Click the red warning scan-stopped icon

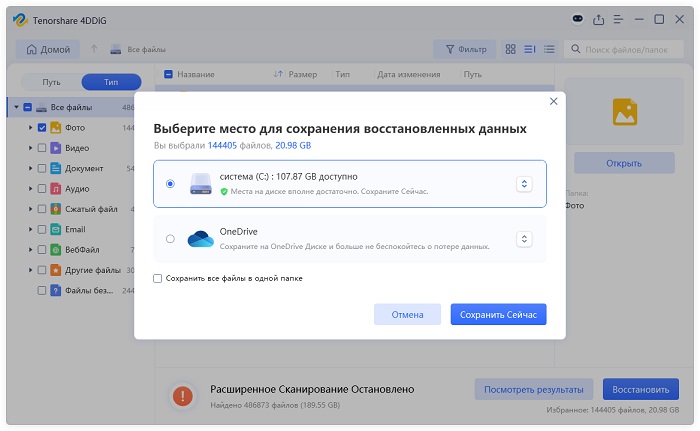183,396
